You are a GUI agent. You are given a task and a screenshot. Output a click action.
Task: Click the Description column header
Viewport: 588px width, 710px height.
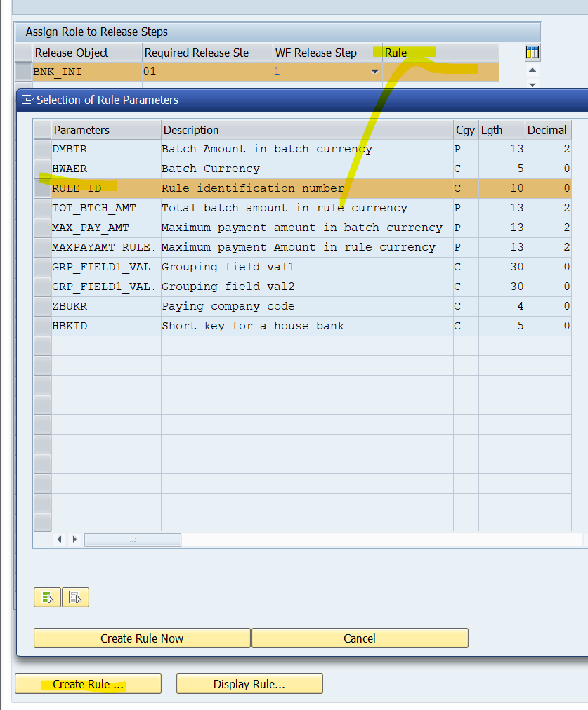(x=306, y=130)
